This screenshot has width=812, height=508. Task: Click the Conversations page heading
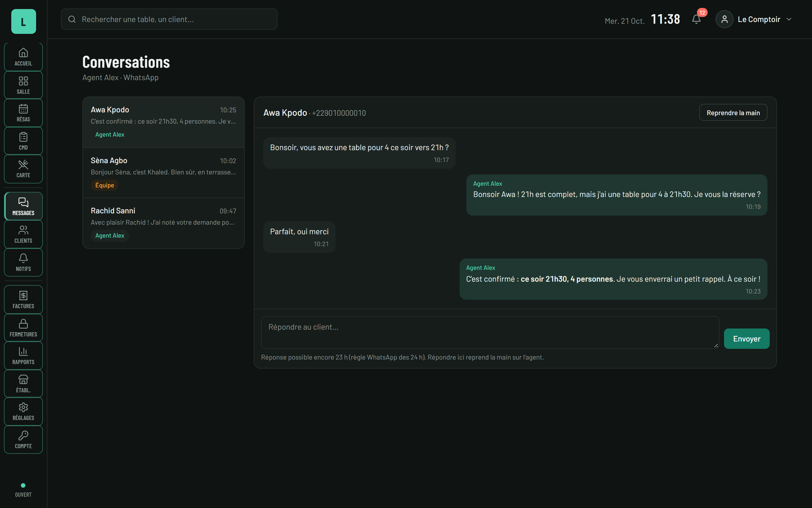[x=126, y=62]
